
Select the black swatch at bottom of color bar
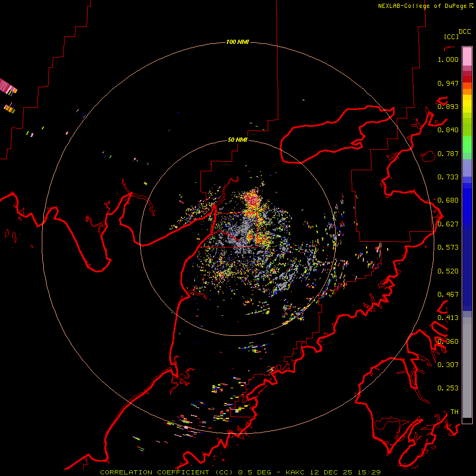point(467,420)
